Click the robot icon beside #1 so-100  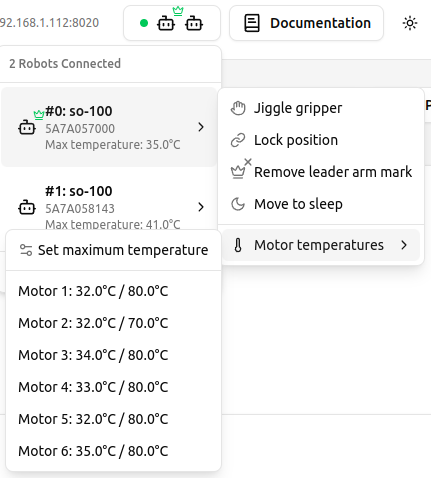pos(27,208)
